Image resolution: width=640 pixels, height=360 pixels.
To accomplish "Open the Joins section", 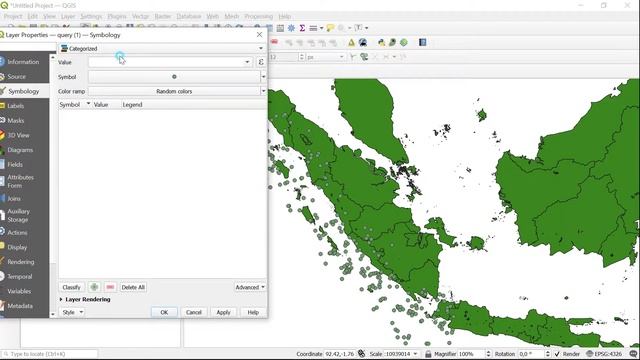I will [x=14, y=199].
